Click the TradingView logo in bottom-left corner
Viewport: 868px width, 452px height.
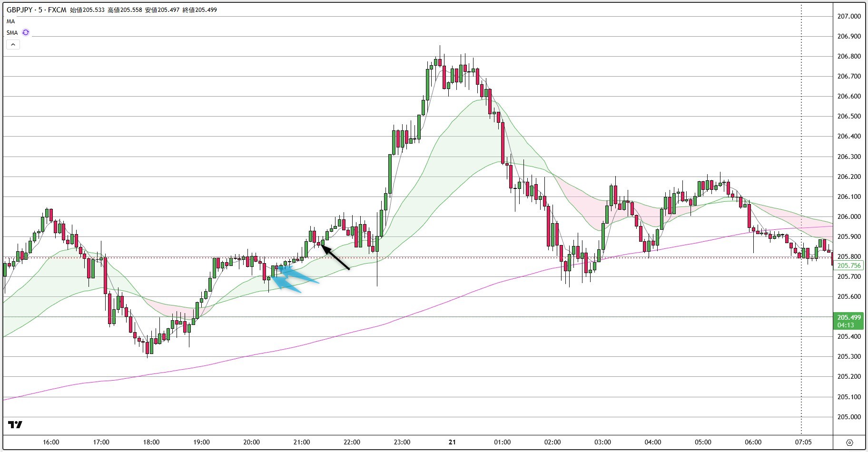(x=15, y=425)
